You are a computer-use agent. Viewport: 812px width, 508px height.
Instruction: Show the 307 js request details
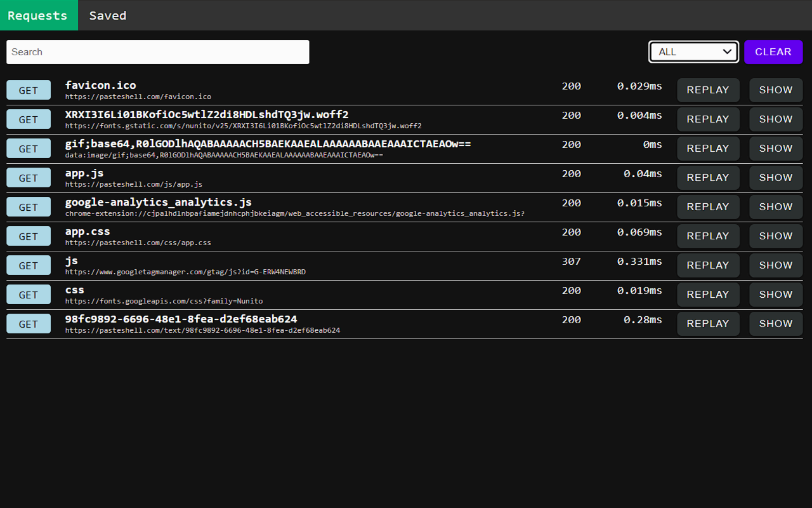pyautogui.click(x=775, y=265)
